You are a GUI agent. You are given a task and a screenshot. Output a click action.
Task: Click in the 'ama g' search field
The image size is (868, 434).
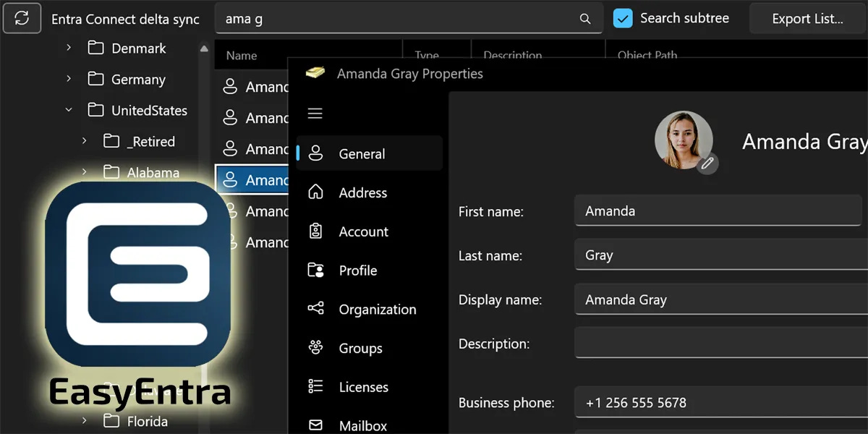click(409, 19)
